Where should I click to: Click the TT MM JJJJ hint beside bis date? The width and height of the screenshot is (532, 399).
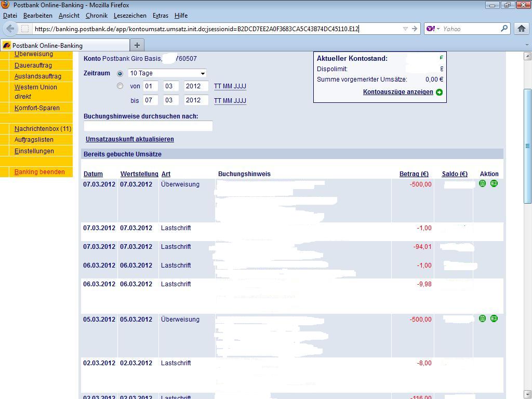click(230, 101)
